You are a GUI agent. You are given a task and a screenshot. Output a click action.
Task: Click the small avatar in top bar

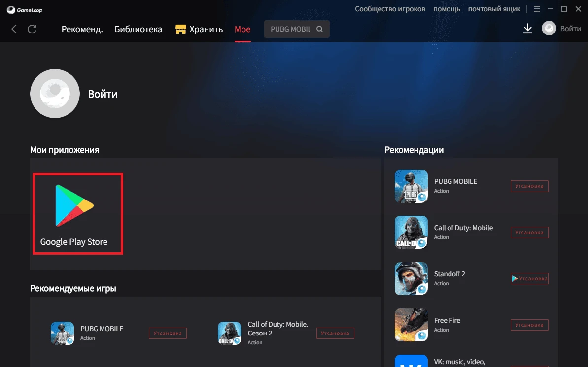pos(549,29)
